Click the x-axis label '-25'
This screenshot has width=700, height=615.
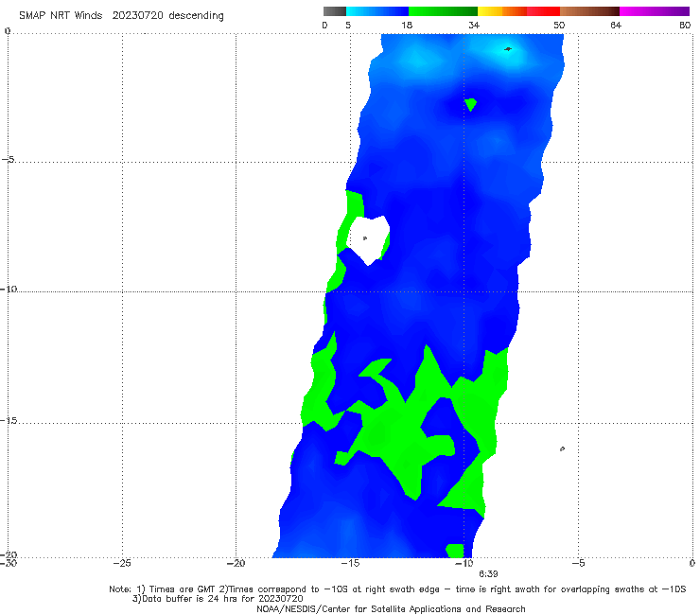point(122,563)
